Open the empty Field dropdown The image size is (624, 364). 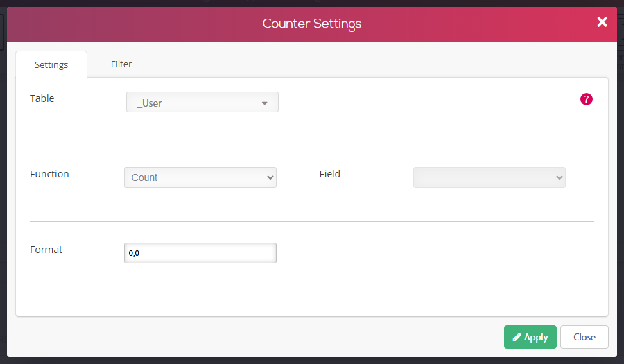click(x=489, y=177)
